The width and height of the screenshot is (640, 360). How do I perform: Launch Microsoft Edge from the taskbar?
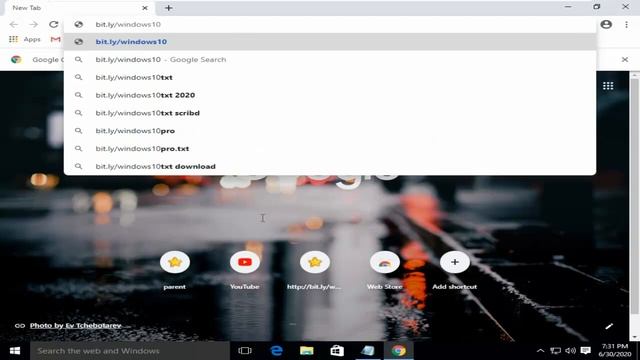pos(276,351)
